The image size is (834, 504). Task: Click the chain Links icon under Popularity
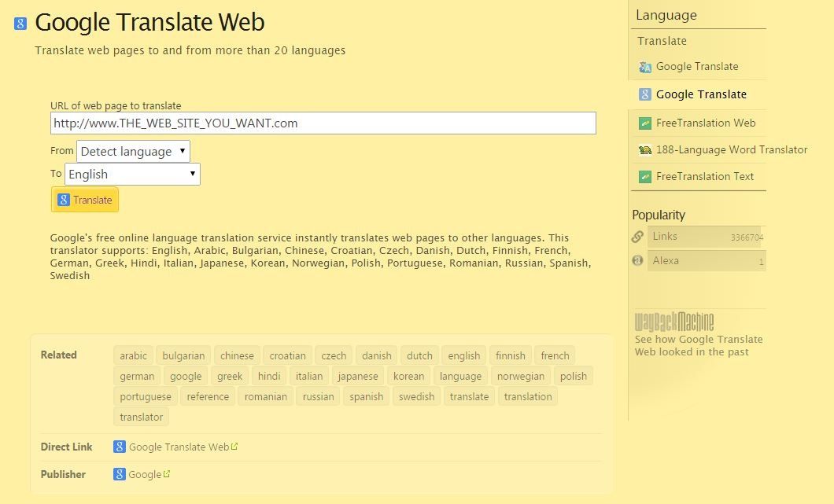(637, 237)
